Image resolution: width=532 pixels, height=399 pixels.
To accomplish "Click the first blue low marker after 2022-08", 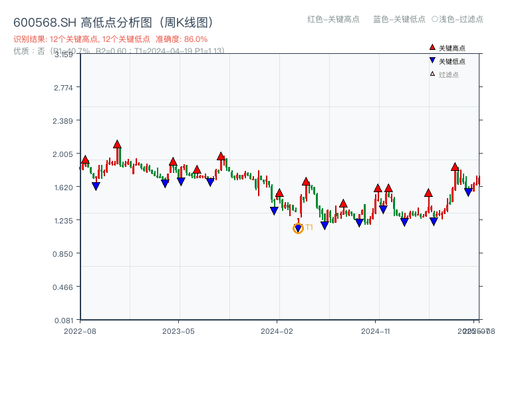I will (96, 186).
